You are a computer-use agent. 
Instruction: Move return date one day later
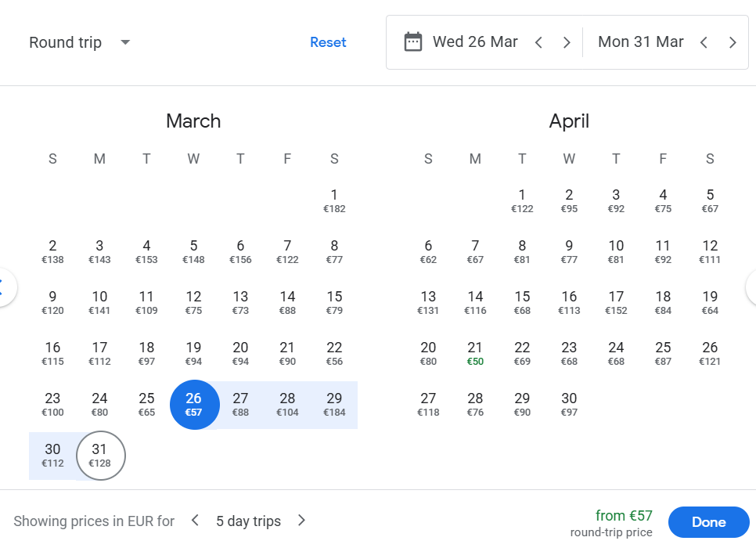tap(733, 43)
